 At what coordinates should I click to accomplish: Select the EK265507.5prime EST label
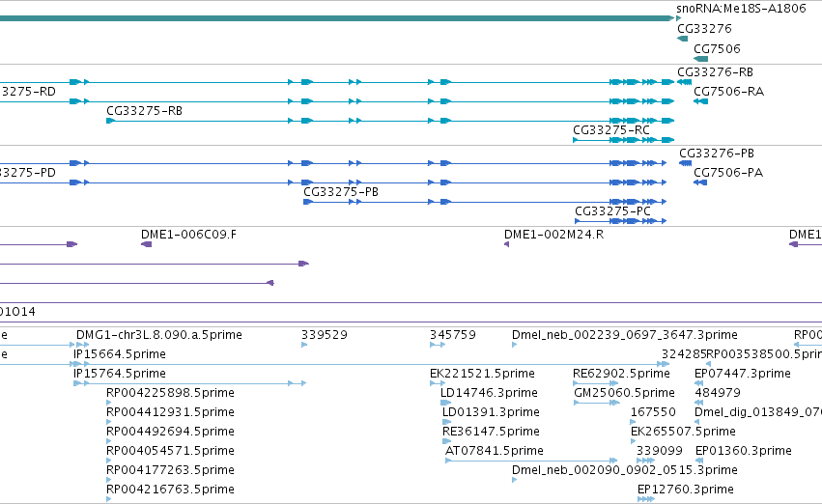(x=683, y=433)
